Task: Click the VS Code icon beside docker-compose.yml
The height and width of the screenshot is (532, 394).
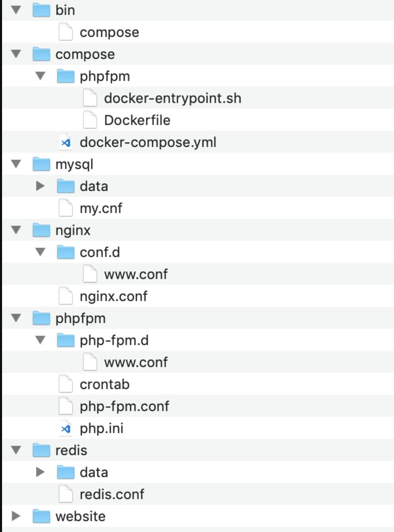Action: coord(65,142)
